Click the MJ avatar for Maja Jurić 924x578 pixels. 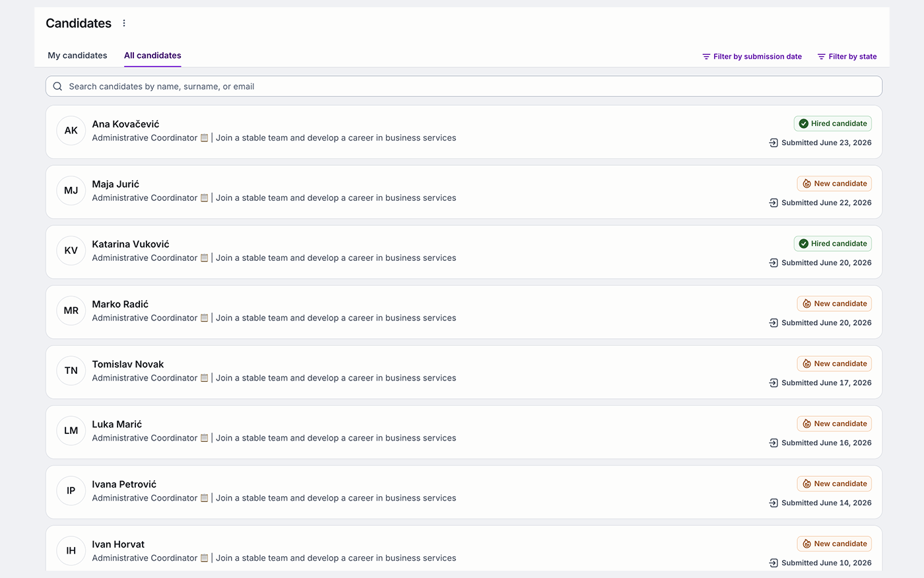(71, 191)
